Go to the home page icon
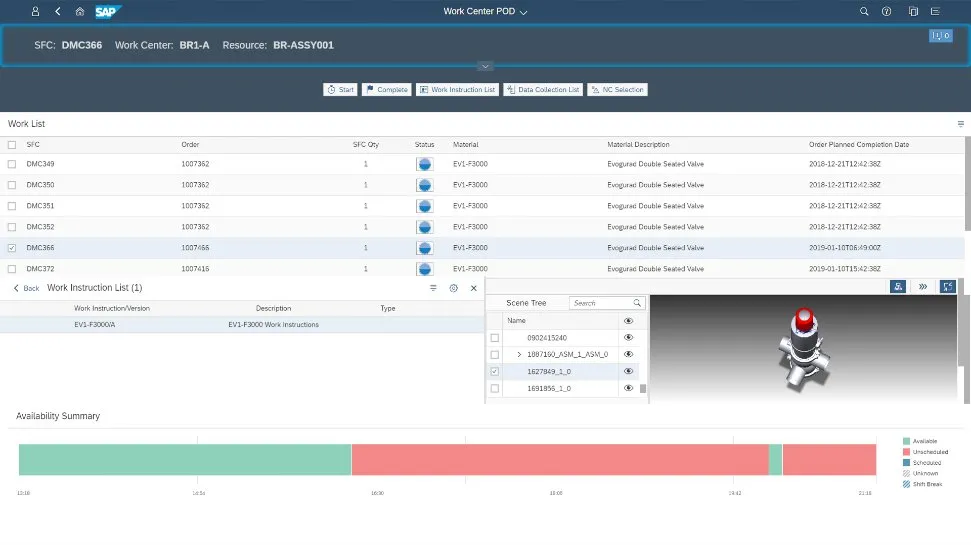The image size is (971, 545). [80, 12]
